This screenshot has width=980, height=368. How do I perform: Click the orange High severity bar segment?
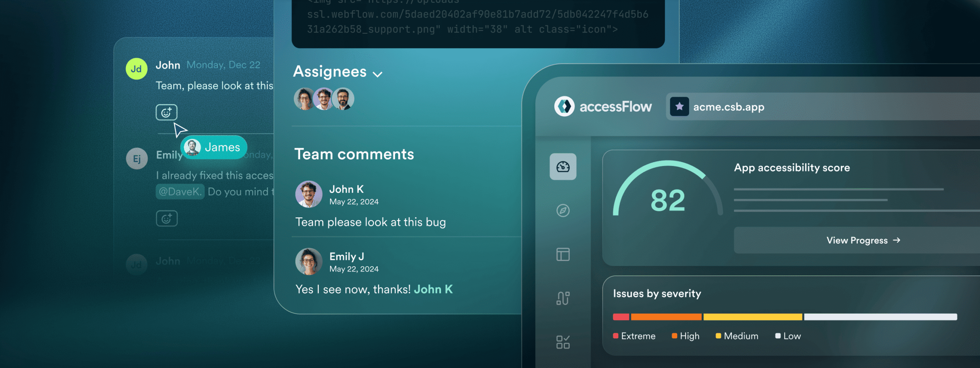coord(666,317)
